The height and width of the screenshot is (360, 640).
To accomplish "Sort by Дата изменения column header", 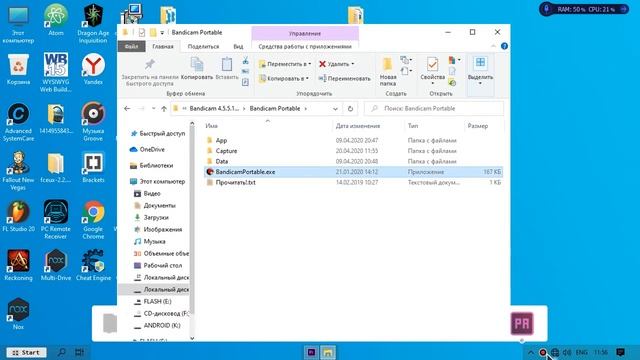I will tap(358, 126).
